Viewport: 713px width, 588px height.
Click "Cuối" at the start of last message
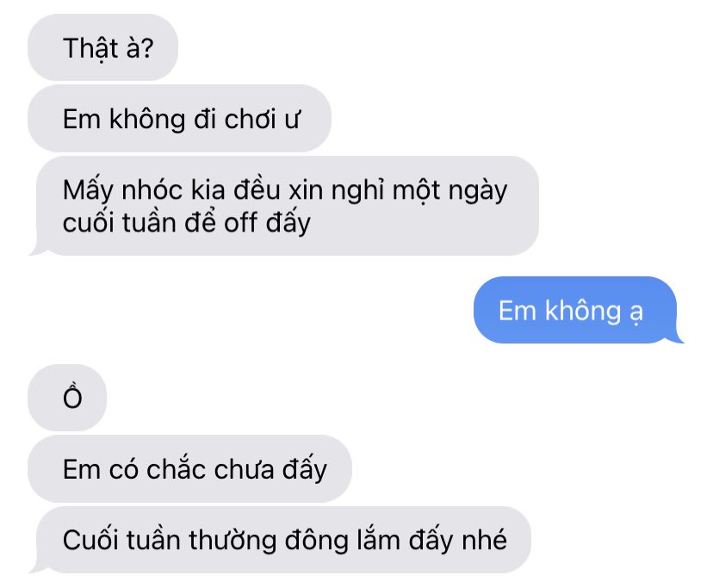pos(90,539)
